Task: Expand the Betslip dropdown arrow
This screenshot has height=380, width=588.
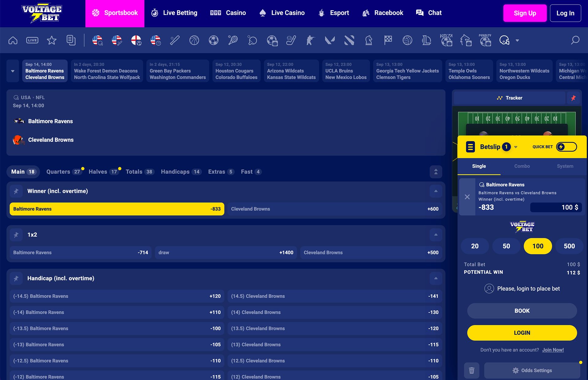Action: pos(516,147)
